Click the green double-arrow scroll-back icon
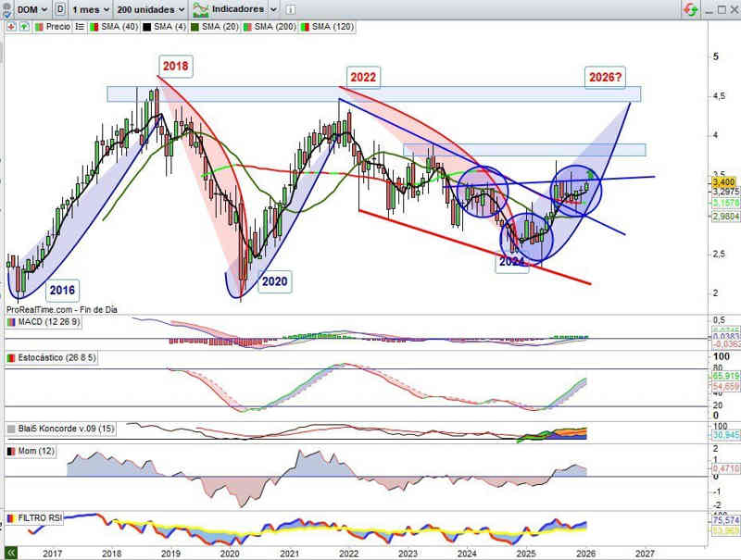The height and width of the screenshot is (560, 741). tap(11, 552)
